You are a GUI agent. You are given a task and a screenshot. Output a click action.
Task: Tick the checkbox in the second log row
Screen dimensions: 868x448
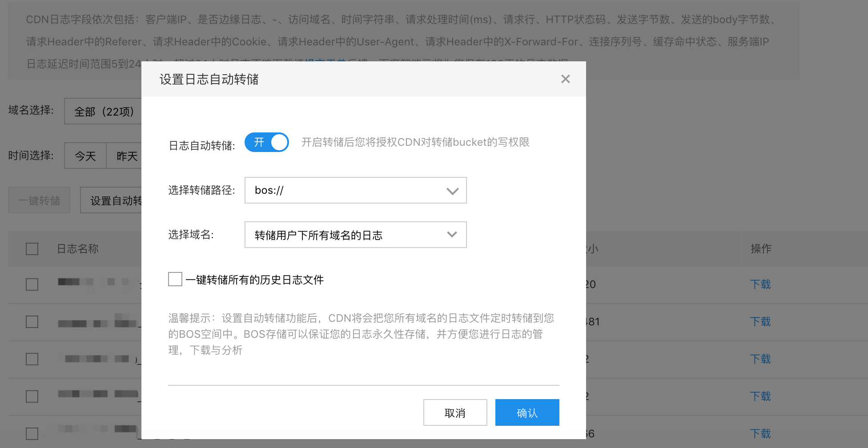(x=32, y=321)
